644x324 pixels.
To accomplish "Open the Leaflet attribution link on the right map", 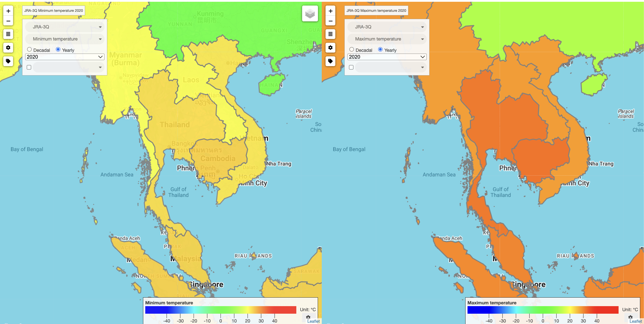I will [636, 321].
